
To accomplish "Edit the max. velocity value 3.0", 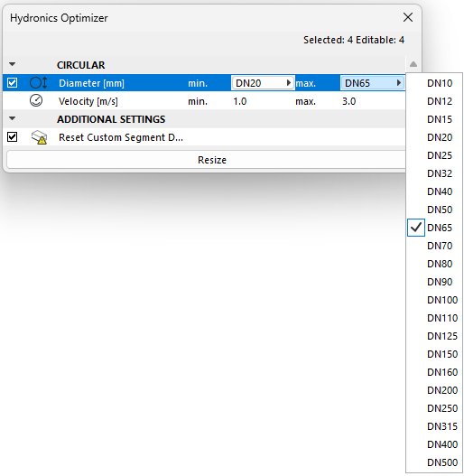I will tap(349, 101).
